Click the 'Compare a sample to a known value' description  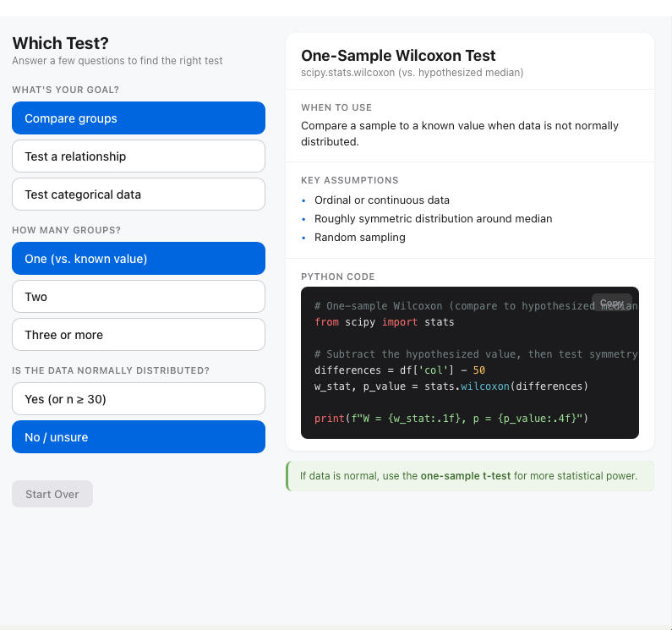pos(460,134)
